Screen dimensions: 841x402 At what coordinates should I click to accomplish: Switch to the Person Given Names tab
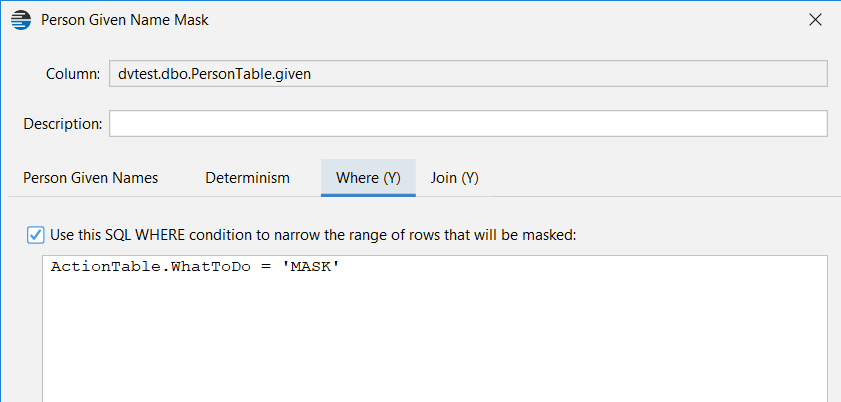[x=91, y=178]
